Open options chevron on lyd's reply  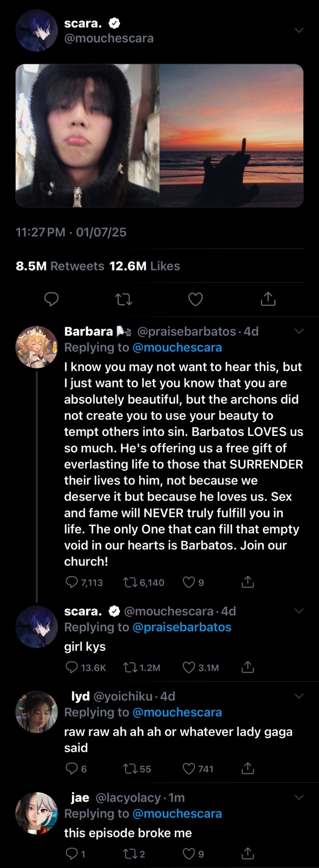click(299, 696)
